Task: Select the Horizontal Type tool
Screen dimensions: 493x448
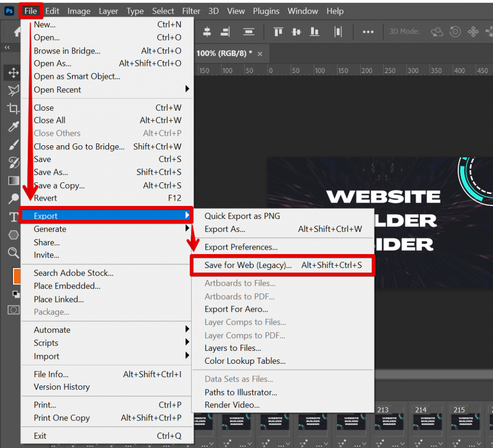Action: point(13,216)
